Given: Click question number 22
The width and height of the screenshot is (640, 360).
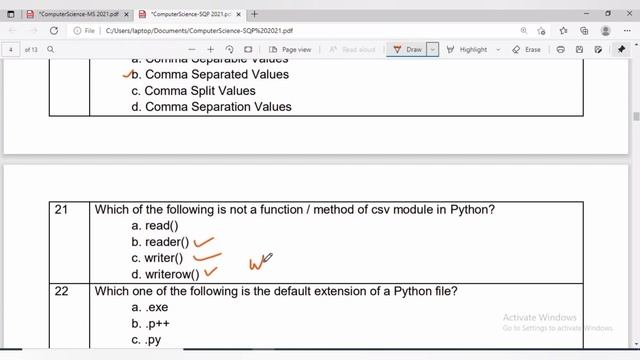Looking at the screenshot, I should tap(62, 291).
